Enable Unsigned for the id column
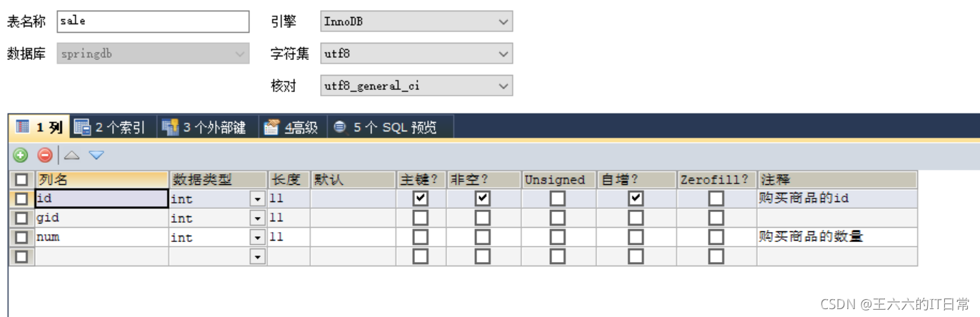Image resolution: width=980 pixels, height=317 pixels. 558,198
